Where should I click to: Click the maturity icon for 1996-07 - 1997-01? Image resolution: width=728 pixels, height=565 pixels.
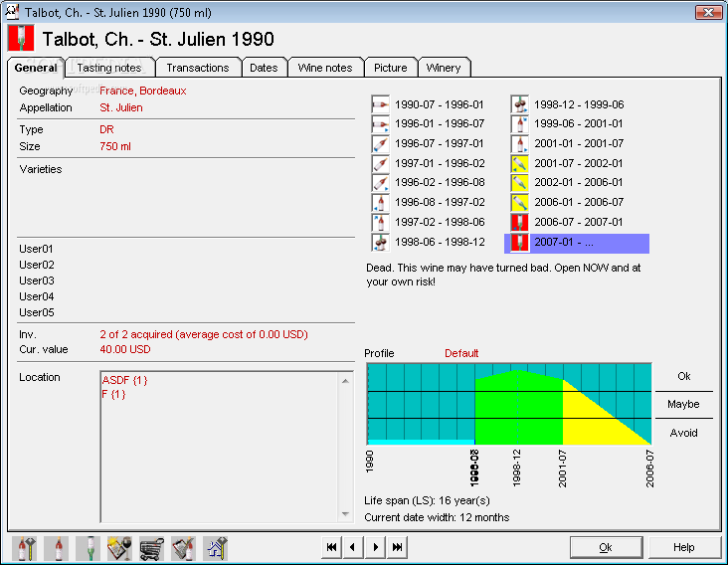click(380, 144)
